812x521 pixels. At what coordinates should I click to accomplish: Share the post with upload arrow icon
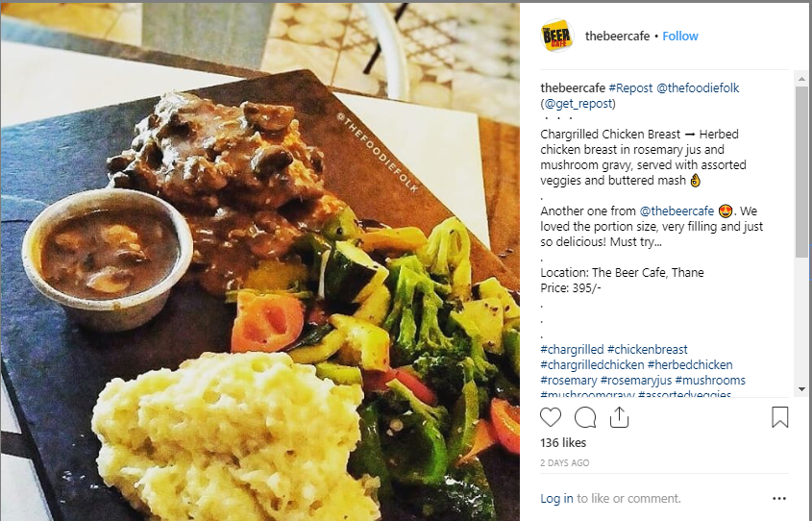click(x=619, y=417)
